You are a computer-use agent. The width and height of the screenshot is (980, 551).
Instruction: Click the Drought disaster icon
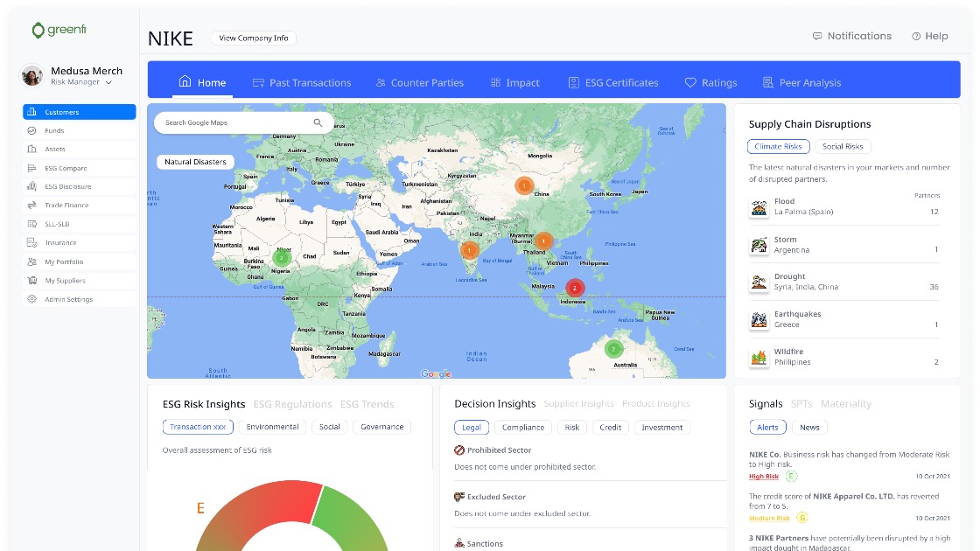point(759,282)
